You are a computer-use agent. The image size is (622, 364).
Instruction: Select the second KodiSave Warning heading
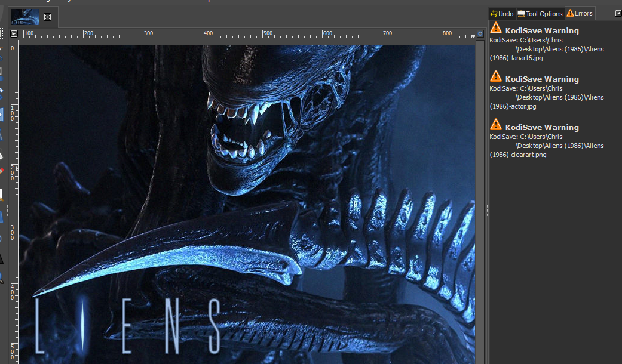point(542,79)
